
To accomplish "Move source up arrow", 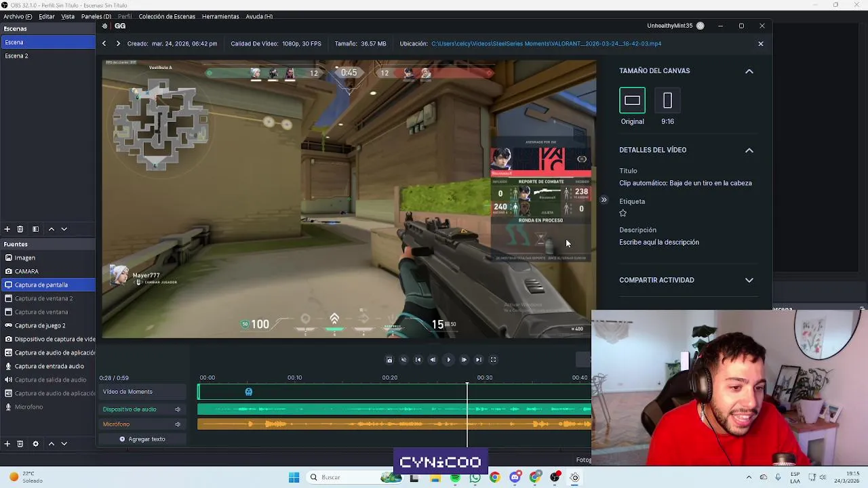I will [51, 444].
